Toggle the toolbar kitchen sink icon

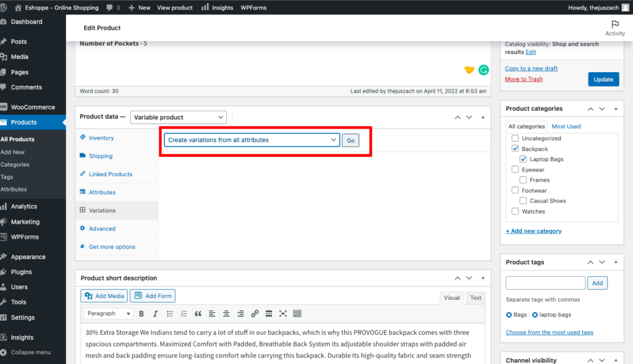297,313
